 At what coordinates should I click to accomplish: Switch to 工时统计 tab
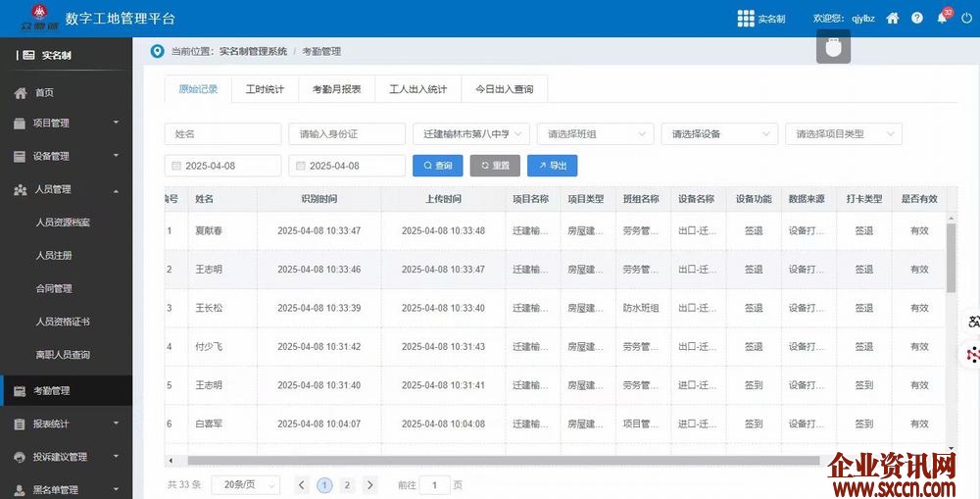(x=265, y=89)
